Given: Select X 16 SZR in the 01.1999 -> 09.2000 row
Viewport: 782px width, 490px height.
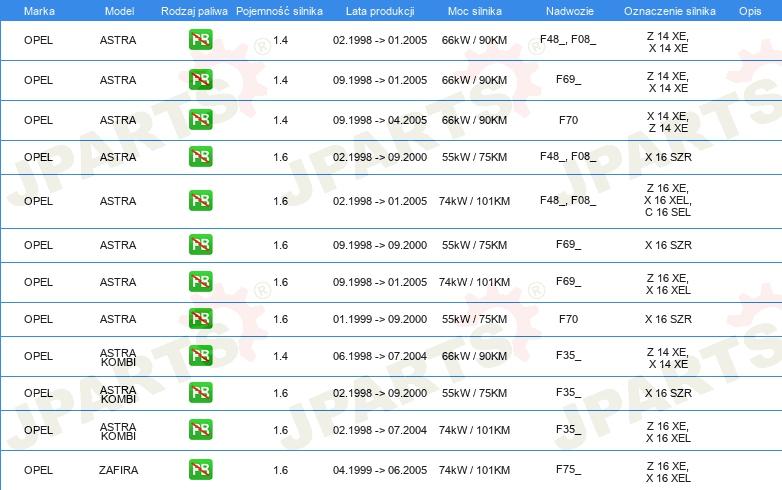Looking at the screenshot, I should coord(668,319).
